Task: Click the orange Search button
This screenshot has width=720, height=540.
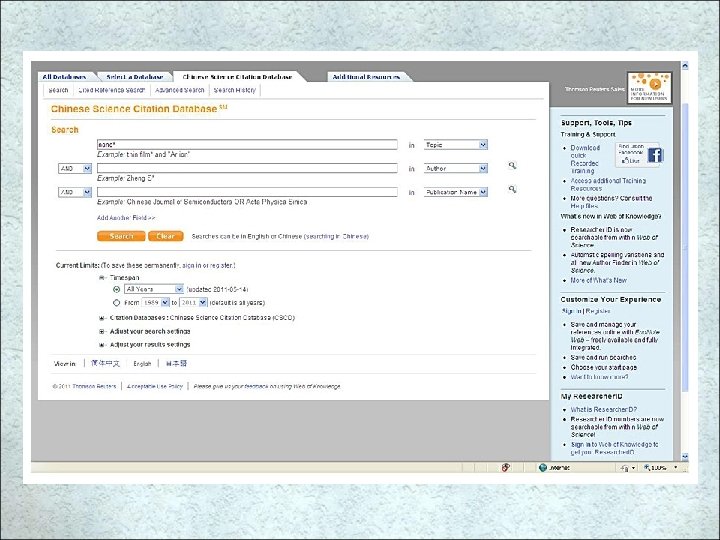Action: click(121, 236)
